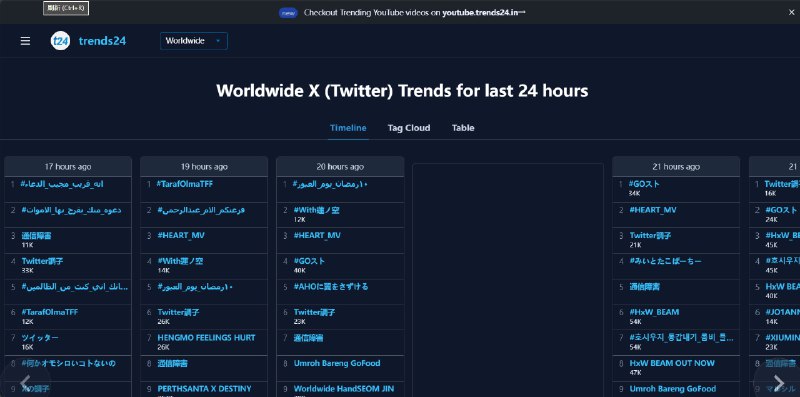Select the fully visible '21 hours ago' header
The image size is (800, 397).
click(676, 167)
